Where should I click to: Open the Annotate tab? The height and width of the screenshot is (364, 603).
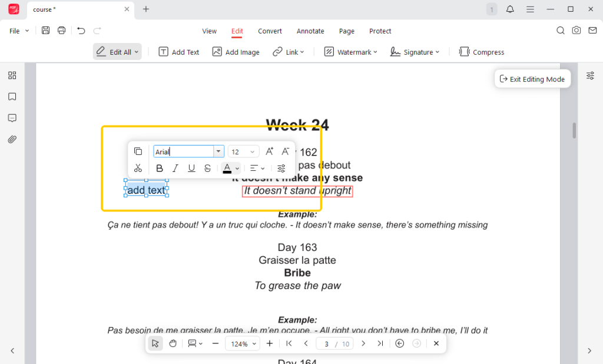(x=310, y=31)
